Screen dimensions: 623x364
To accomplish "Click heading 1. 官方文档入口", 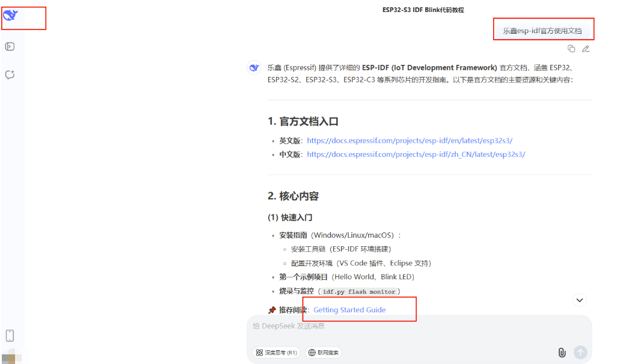I will 303,121.
